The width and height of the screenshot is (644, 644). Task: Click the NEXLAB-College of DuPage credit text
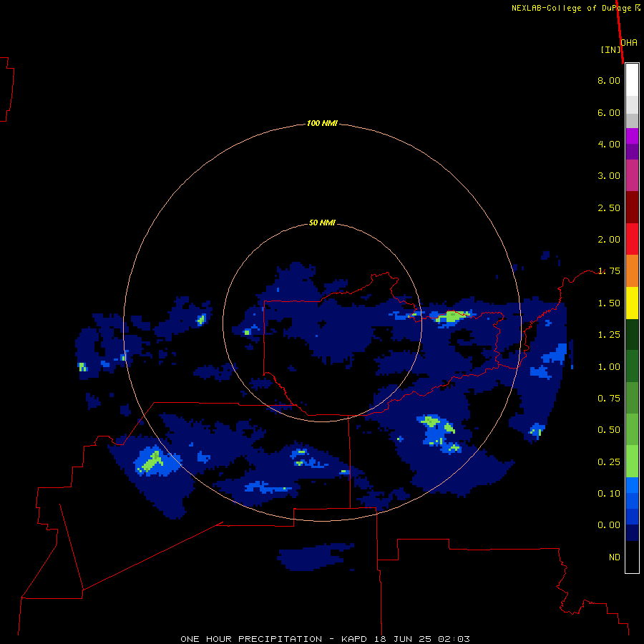(x=576, y=8)
